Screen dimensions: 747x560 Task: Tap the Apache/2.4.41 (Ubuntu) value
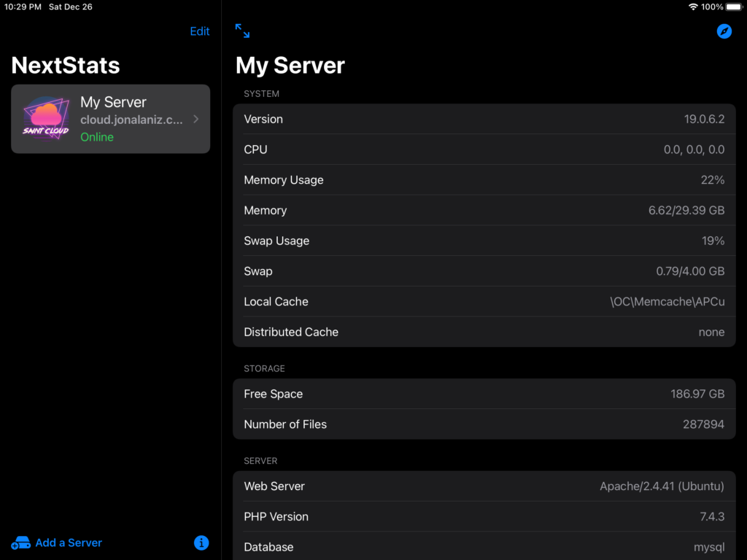[x=662, y=486]
